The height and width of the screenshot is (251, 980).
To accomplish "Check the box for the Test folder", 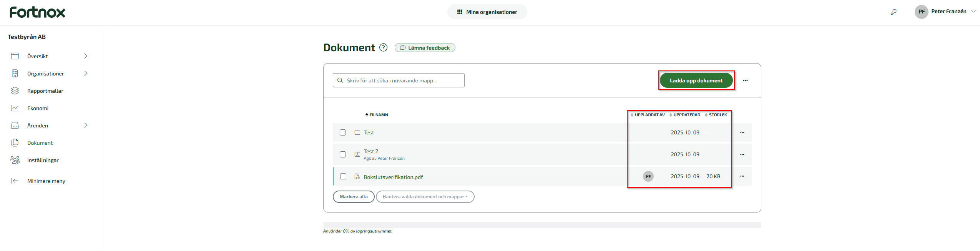I will pos(343,132).
